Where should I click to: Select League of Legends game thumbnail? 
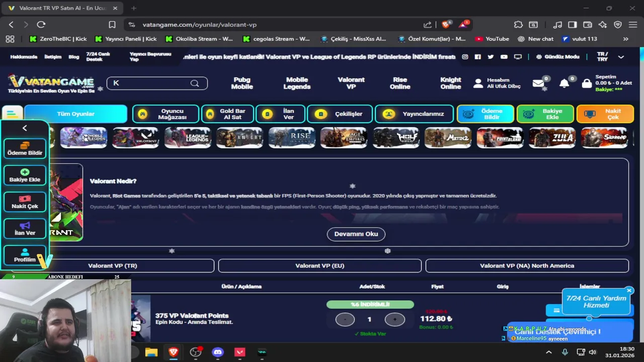[x=187, y=138]
